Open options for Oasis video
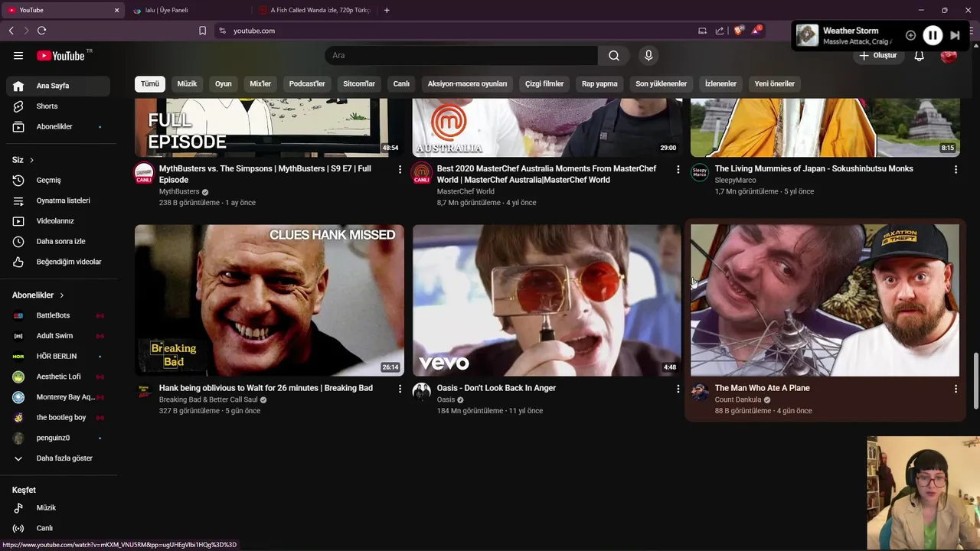The image size is (980, 551). (x=678, y=389)
